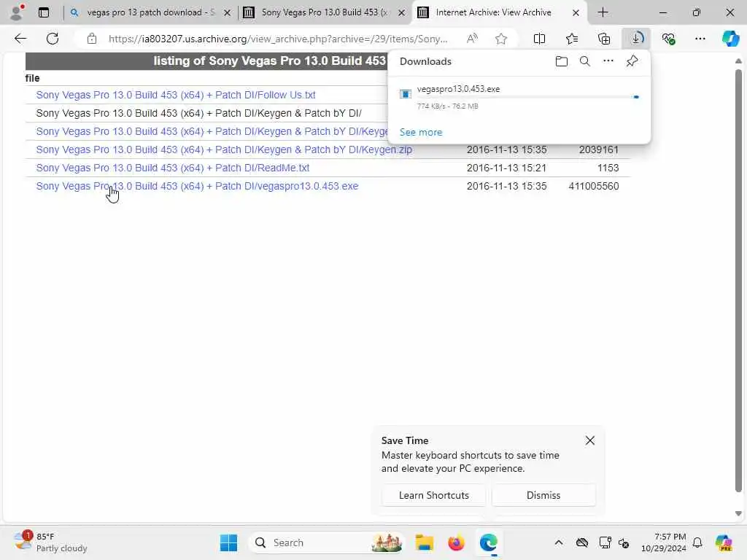Click the vegaspro13.0.453.exe download progress bar
The height and width of the screenshot is (560, 747).
[528, 97]
